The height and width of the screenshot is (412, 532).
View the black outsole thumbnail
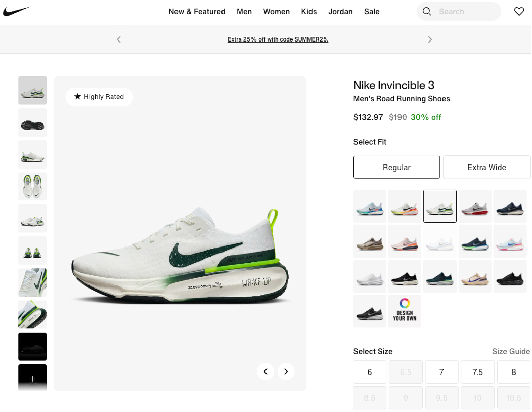pos(32,122)
